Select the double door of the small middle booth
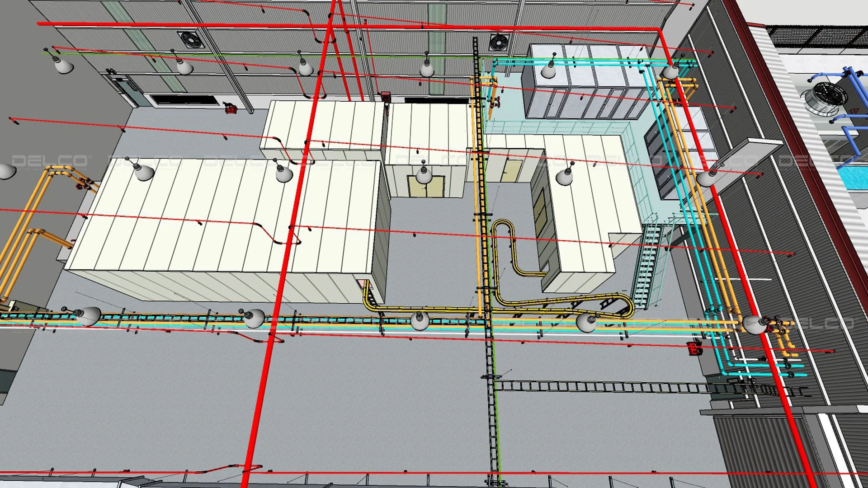 [x=426, y=187]
